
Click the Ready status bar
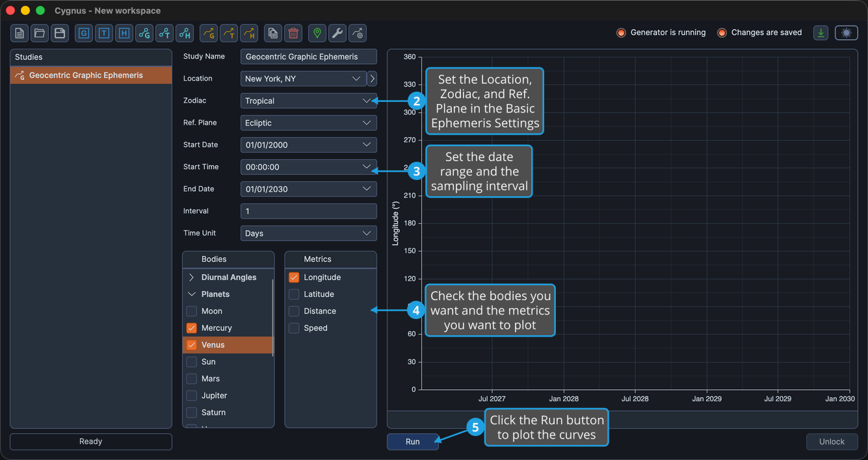91,442
